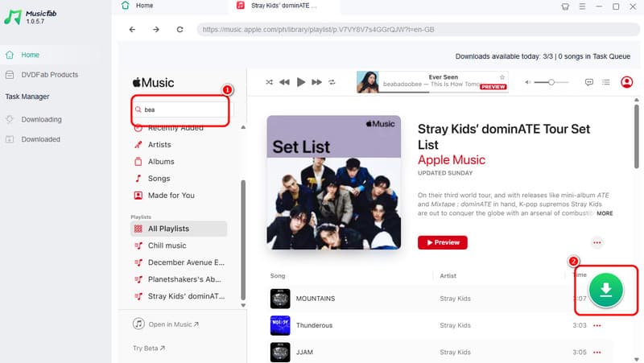Click the MOUNTAINS song artwork
Screen dimensions: 644x363
pos(280,299)
